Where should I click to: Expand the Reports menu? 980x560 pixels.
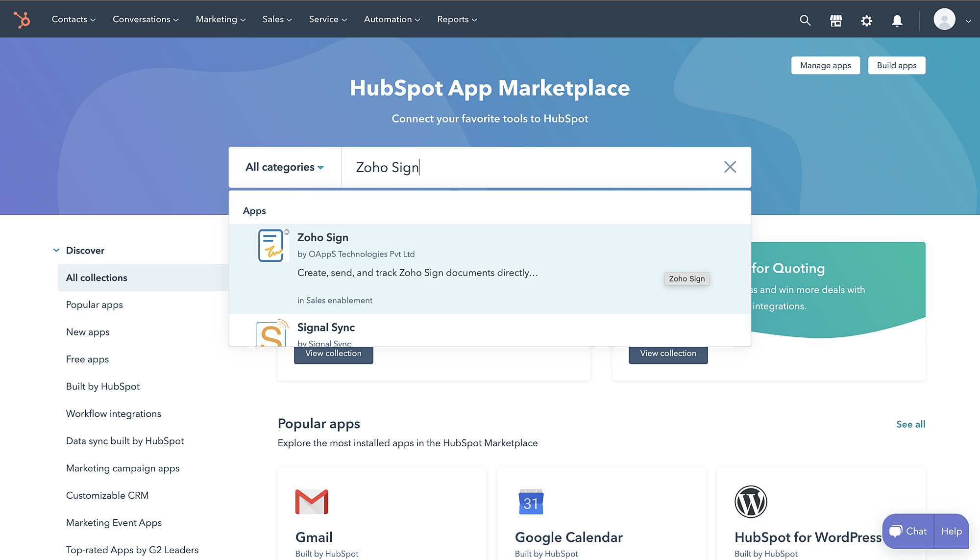(x=457, y=19)
